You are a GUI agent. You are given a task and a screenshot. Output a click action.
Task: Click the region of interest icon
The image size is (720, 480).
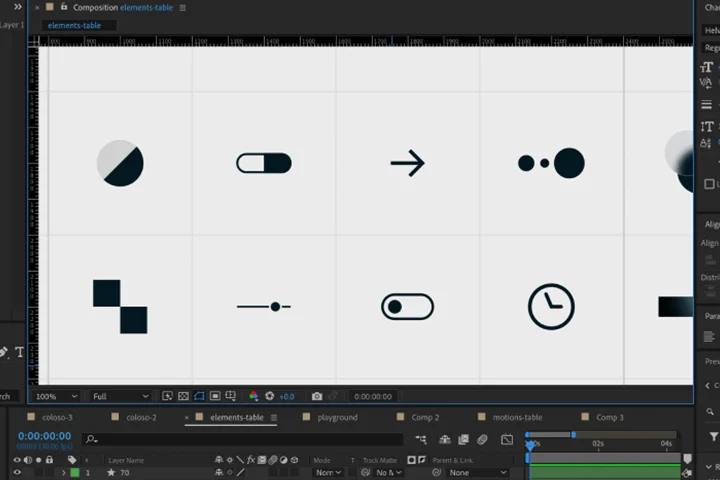[215, 396]
